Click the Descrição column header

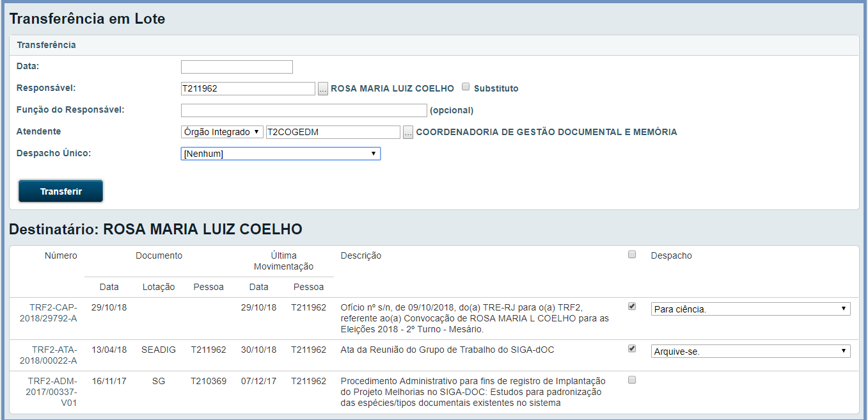click(361, 255)
